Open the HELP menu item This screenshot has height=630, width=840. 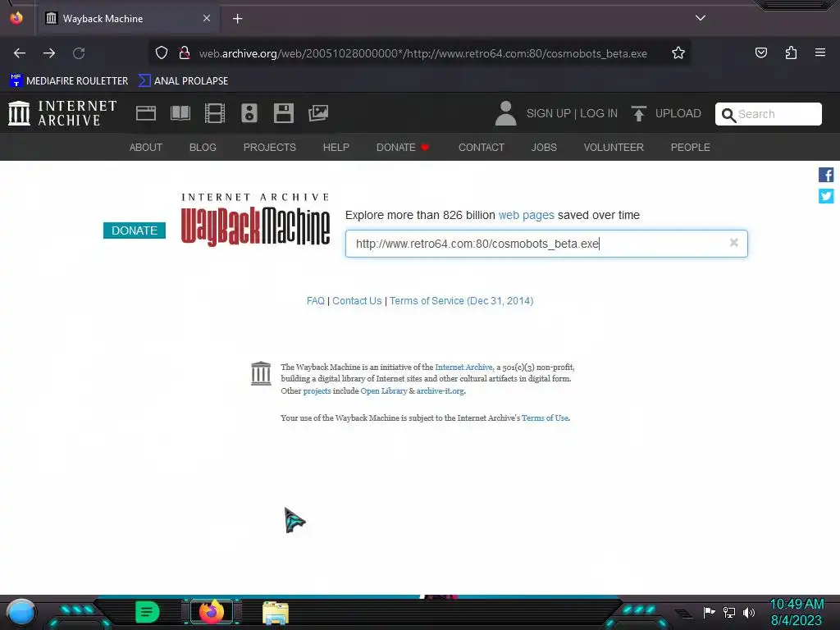[x=336, y=148]
